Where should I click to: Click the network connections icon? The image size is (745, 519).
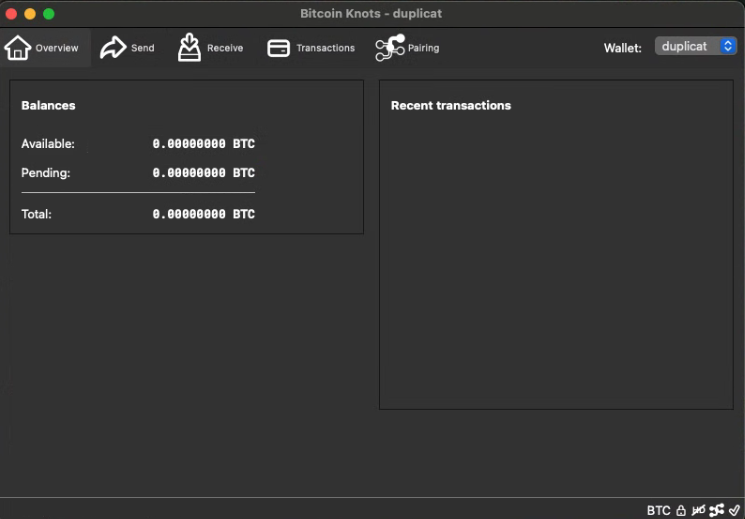pos(716,510)
